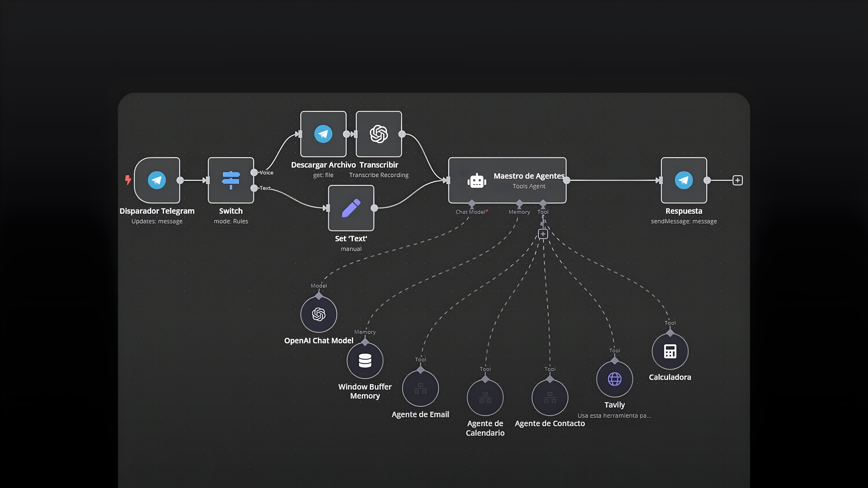The width and height of the screenshot is (868, 488).
Task: Click the 'Disparador Telegram' label
Action: click(157, 211)
